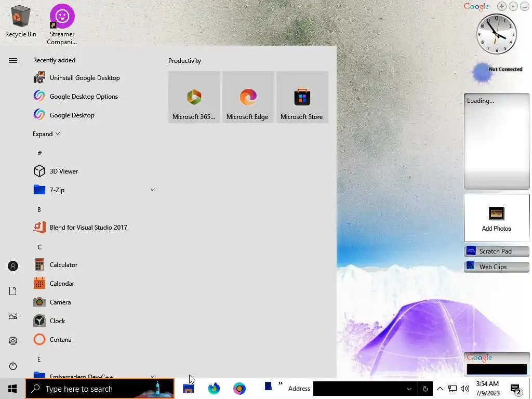Viewport: 532px width, 399px height.
Task: Click Add Photos in the sidebar gadget
Action: tap(496, 219)
